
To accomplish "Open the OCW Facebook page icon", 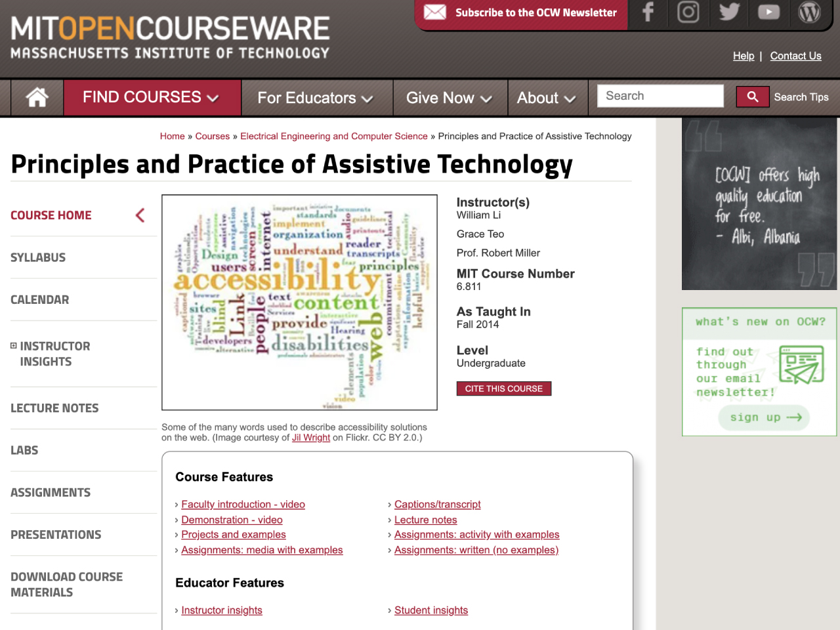I will [648, 12].
